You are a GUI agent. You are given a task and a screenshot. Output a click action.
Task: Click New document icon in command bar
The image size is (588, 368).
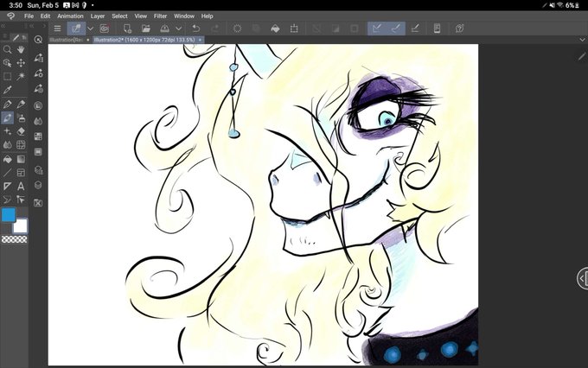pos(127,29)
